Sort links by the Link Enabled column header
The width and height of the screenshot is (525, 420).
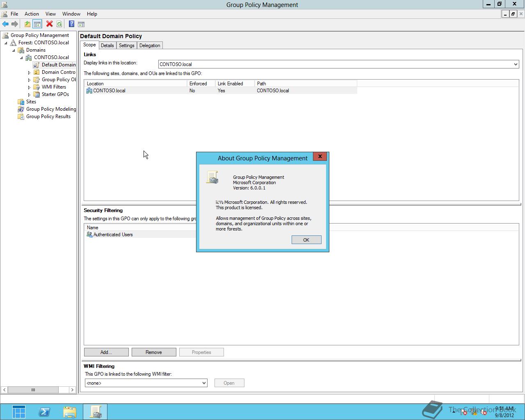tap(235, 84)
